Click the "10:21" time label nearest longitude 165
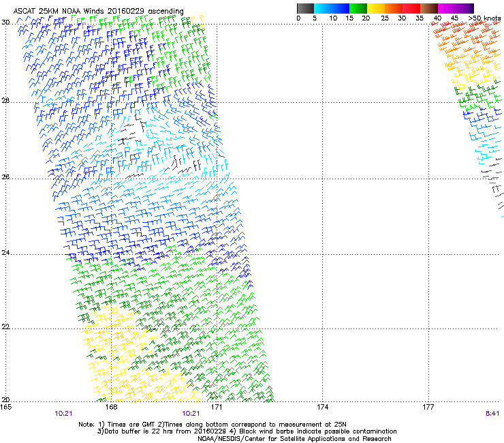 (63, 414)
